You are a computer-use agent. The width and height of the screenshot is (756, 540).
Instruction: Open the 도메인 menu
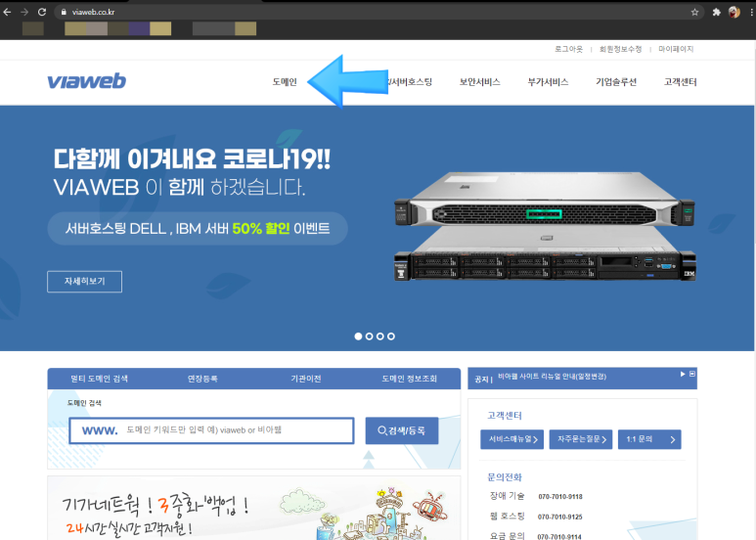coord(285,82)
